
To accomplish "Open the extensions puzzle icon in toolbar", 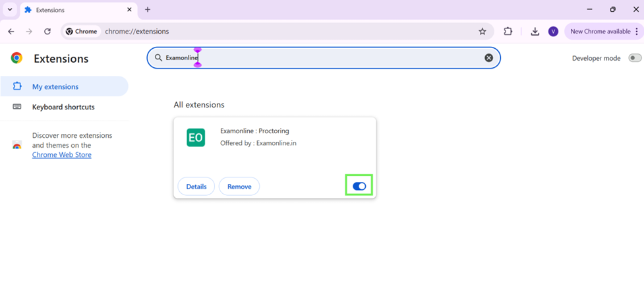I will [508, 31].
